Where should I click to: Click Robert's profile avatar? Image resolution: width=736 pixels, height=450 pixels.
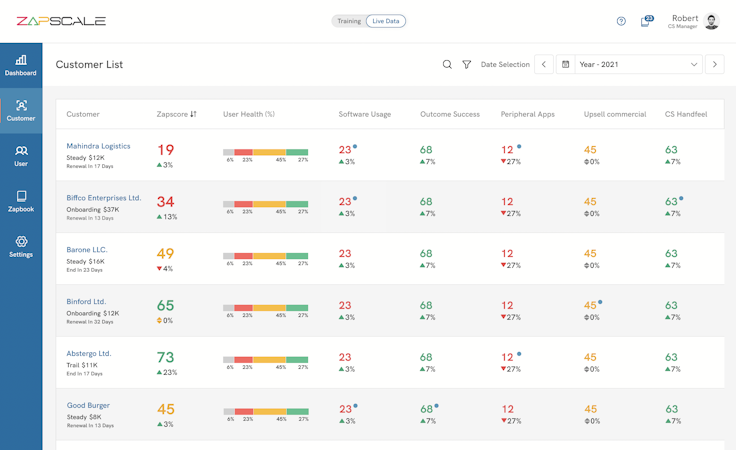pyautogui.click(x=712, y=22)
